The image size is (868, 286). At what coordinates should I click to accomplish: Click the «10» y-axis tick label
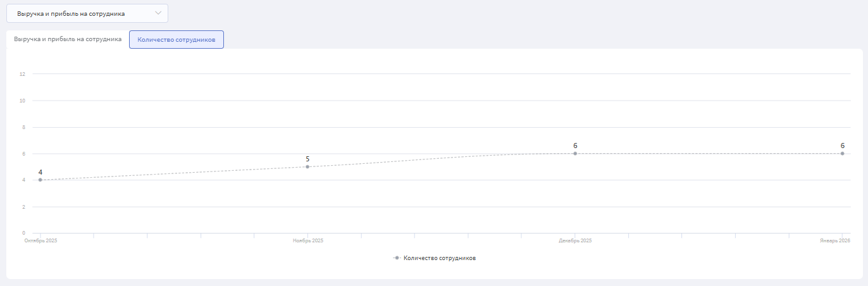click(22, 101)
